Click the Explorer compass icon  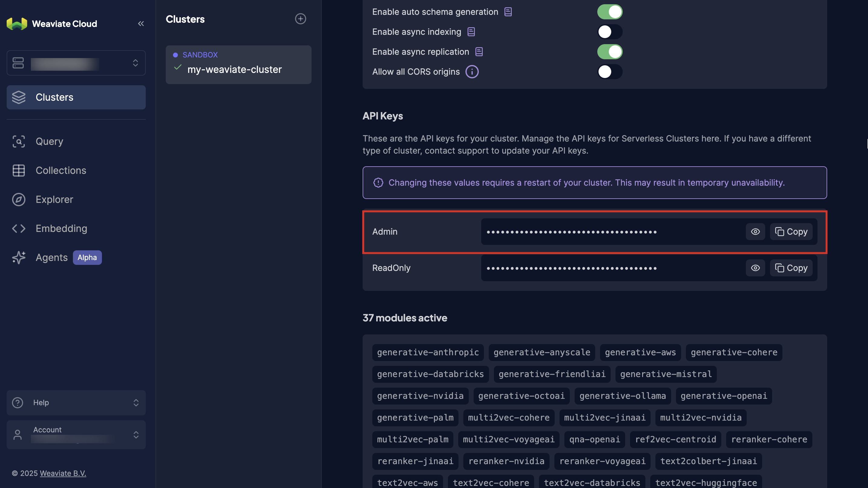(x=19, y=199)
